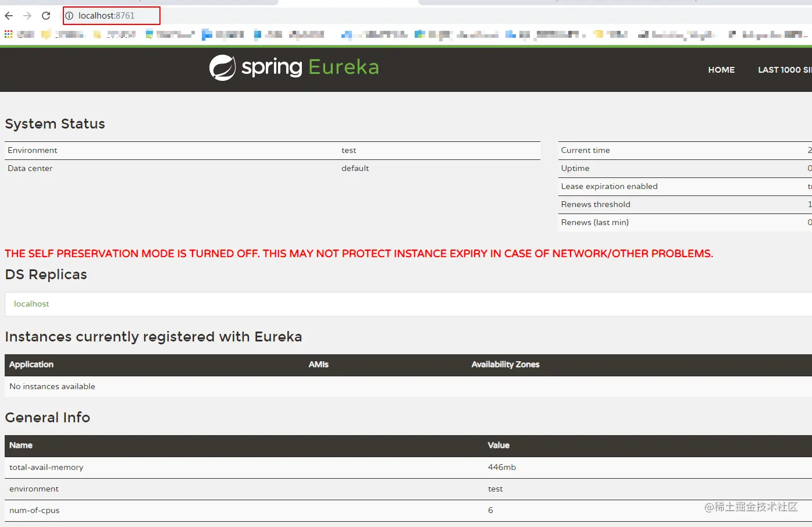This screenshot has width=812, height=527.
Task: Select the General Info heading
Action: 48,418
